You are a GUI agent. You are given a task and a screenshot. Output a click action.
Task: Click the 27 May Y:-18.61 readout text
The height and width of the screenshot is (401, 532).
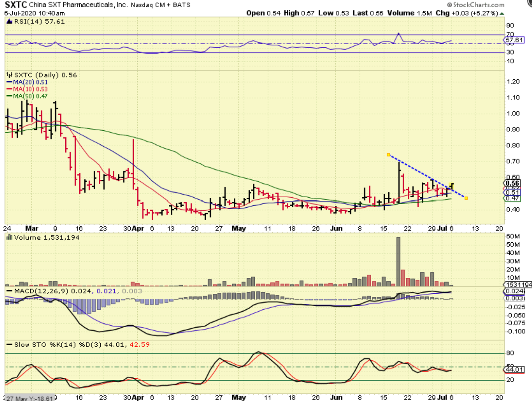pos(29,398)
